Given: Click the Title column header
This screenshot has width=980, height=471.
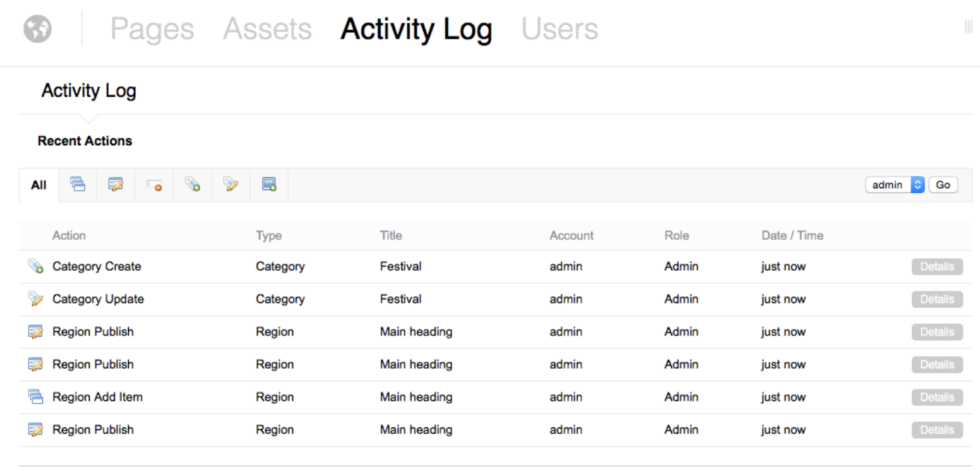Looking at the screenshot, I should coord(391,235).
